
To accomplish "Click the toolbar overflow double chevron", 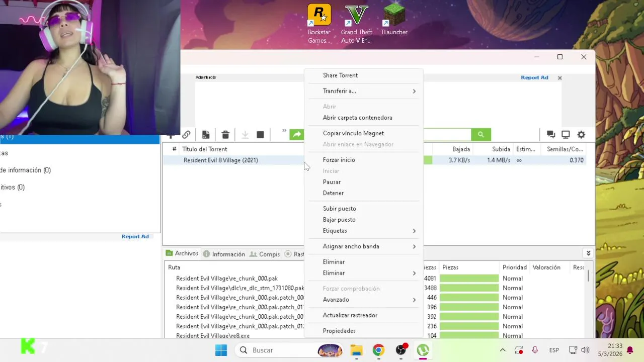I will [284, 131].
